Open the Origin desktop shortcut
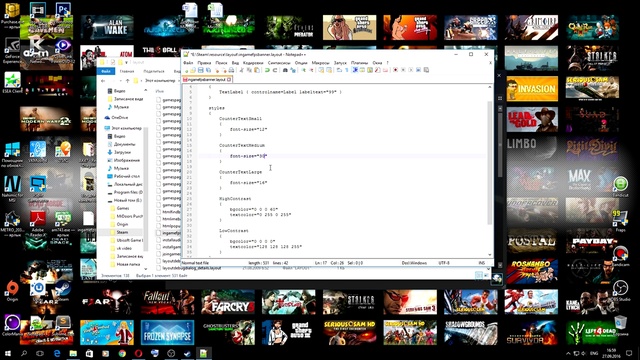The height and width of the screenshot is (360, 640). click(x=12, y=290)
